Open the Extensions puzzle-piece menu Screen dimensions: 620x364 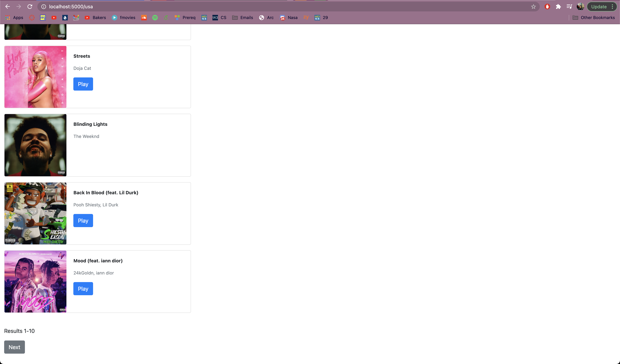point(558,7)
